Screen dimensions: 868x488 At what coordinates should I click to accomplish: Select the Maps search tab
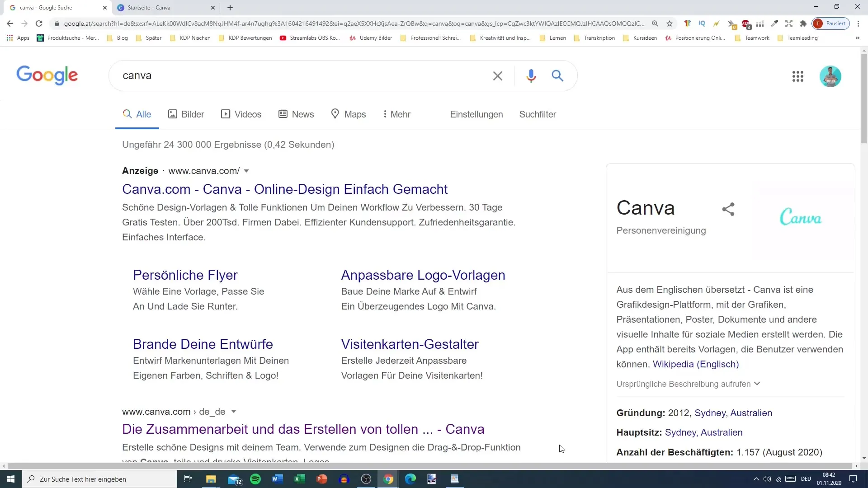tap(349, 114)
